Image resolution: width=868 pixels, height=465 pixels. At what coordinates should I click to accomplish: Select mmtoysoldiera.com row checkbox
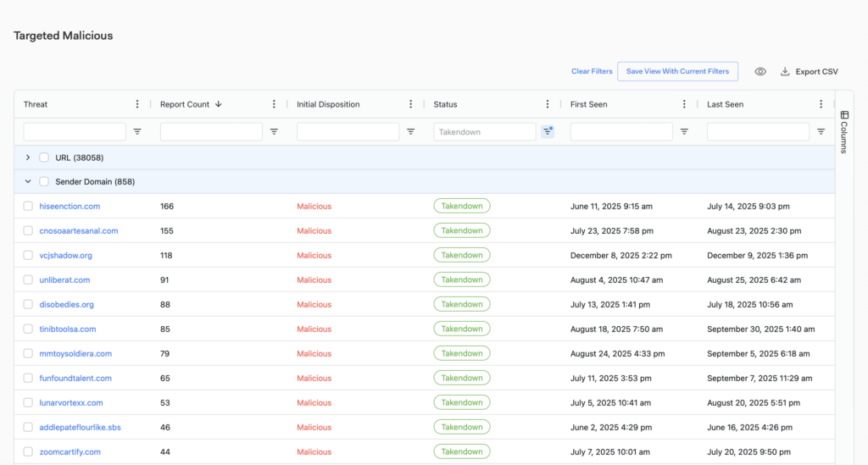(x=28, y=353)
